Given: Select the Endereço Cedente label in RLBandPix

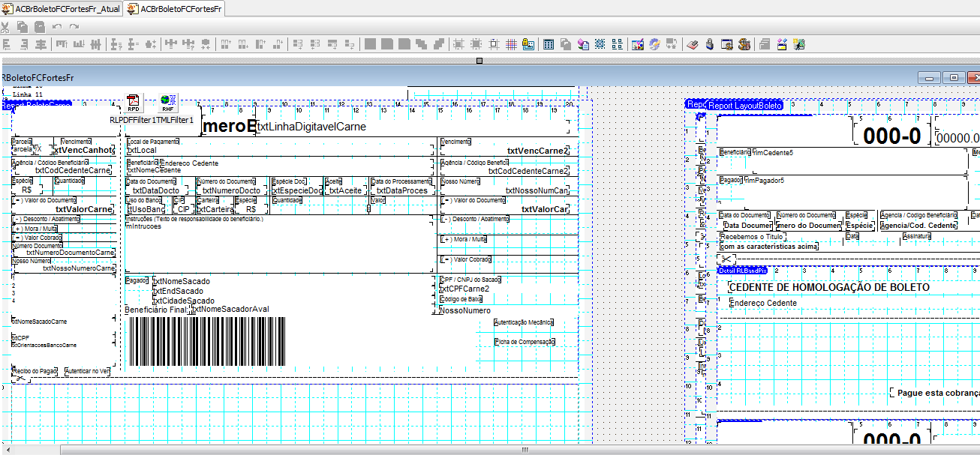Looking at the screenshot, I should (x=763, y=303).
